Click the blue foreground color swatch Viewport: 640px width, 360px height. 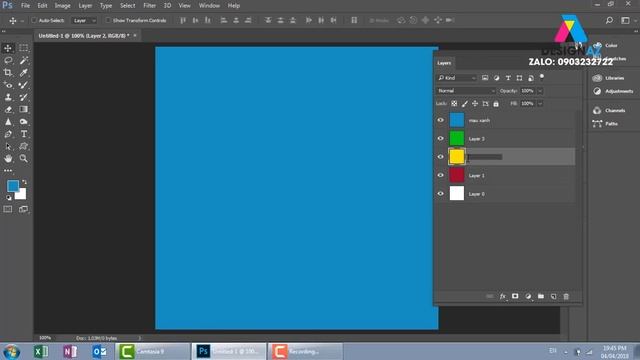[x=13, y=186]
